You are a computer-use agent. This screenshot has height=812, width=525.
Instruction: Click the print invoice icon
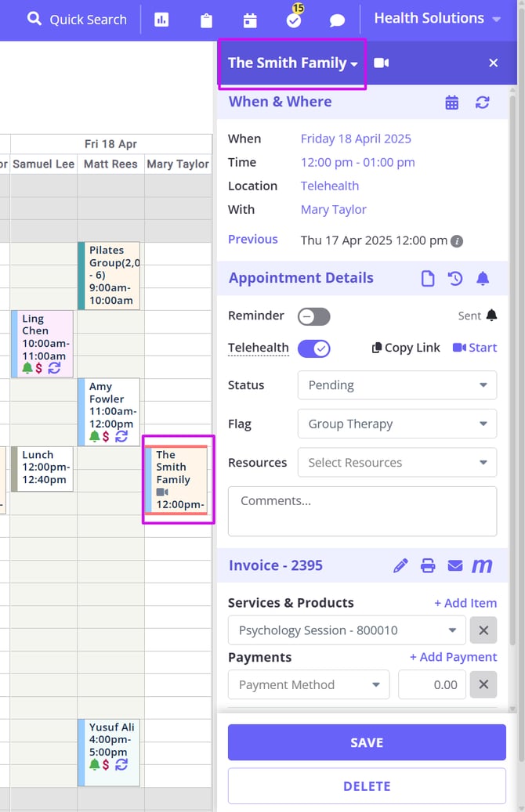428,565
